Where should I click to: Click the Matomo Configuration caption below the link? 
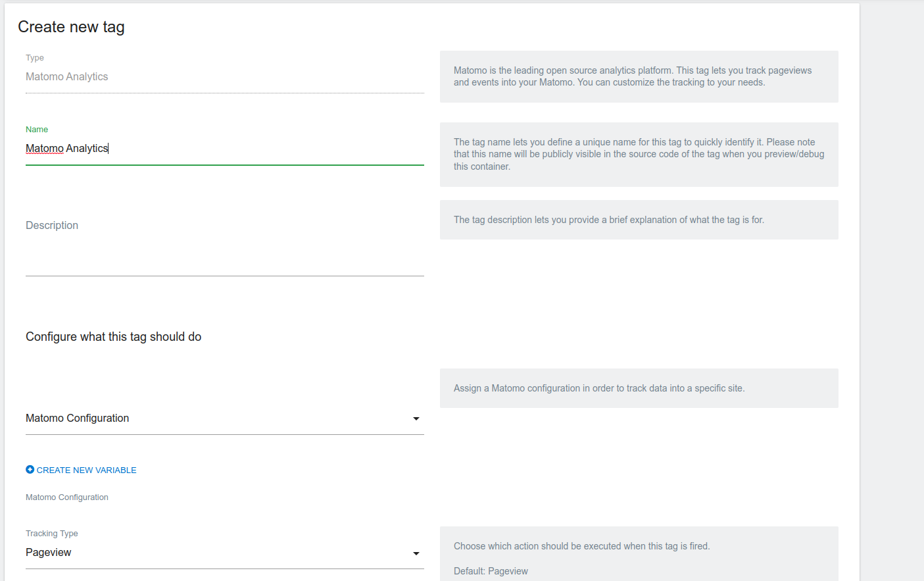[x=67, y=497]
